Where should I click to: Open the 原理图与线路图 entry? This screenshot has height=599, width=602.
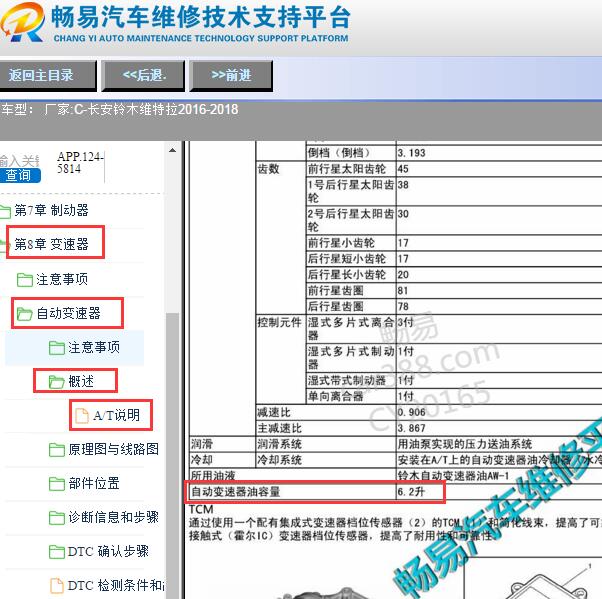(114, 449)
